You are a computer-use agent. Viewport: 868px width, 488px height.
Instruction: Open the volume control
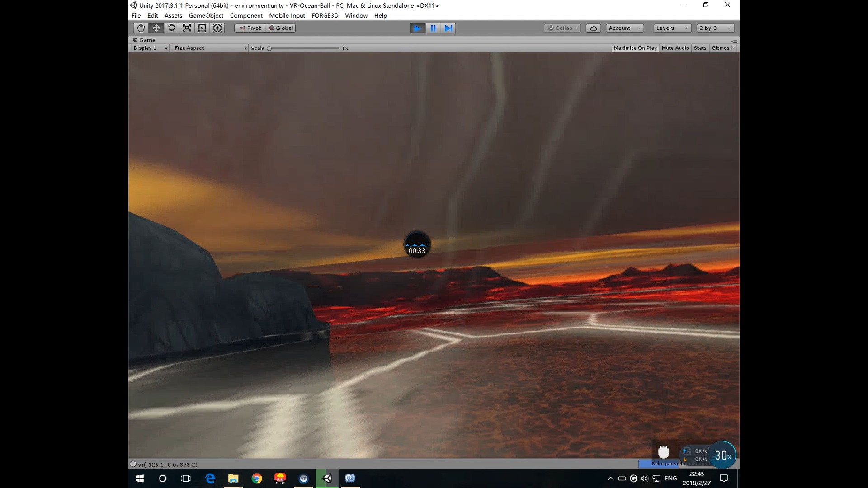tap(644, 478)
